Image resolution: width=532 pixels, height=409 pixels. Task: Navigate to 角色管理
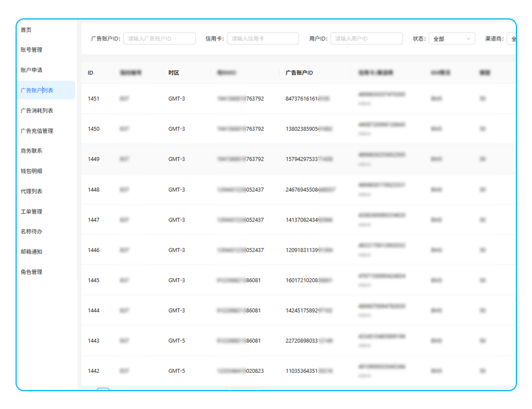point(31,272)
